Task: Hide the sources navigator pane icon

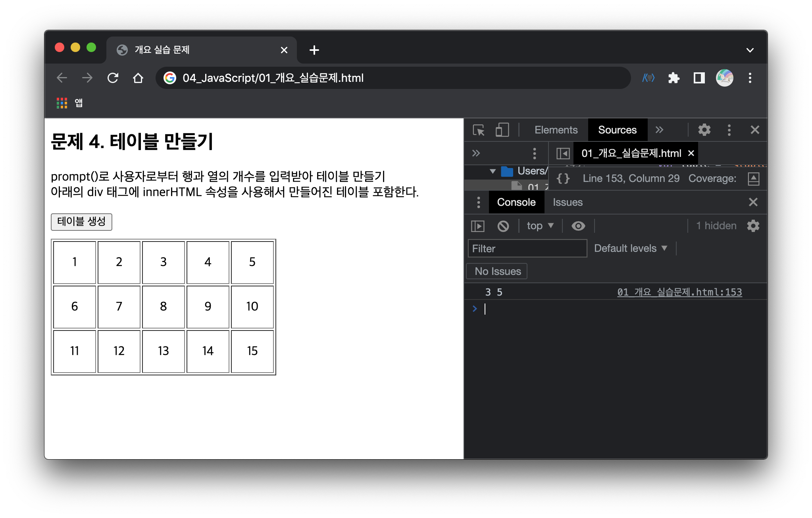Action: coord(563,153)
